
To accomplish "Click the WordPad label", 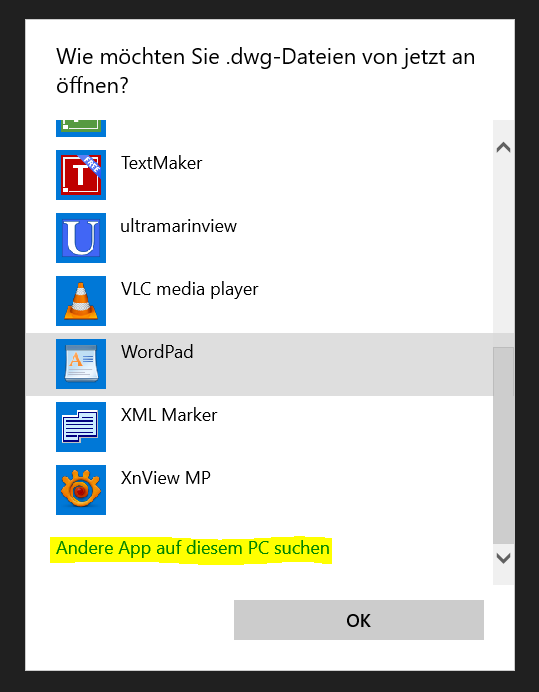I will (x=157, y=352).
